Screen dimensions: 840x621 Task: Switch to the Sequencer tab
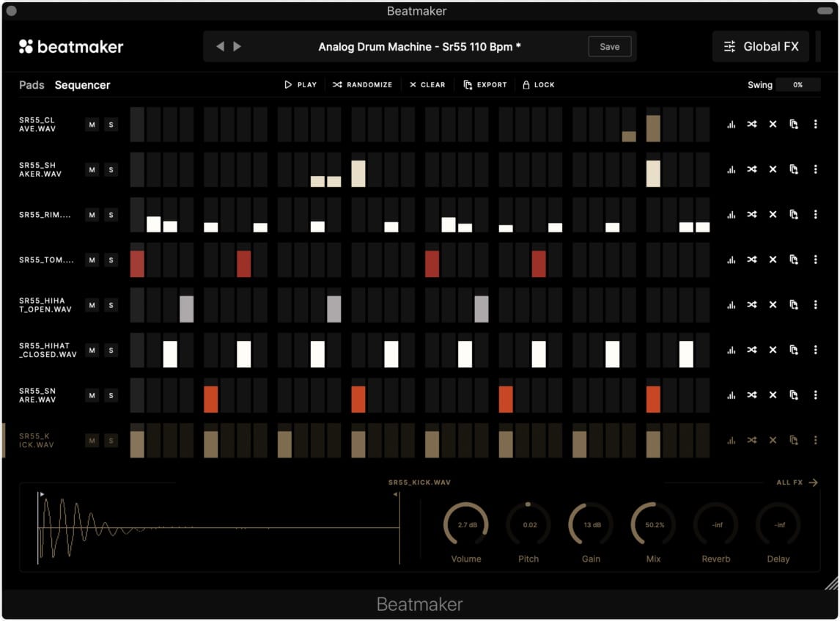point(83,85)
